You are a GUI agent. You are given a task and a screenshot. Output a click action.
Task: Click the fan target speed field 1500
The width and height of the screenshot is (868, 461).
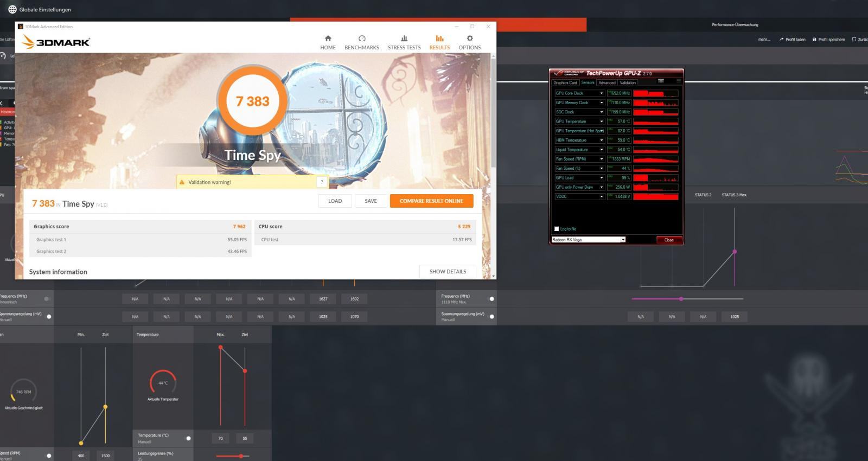(105, 456)
